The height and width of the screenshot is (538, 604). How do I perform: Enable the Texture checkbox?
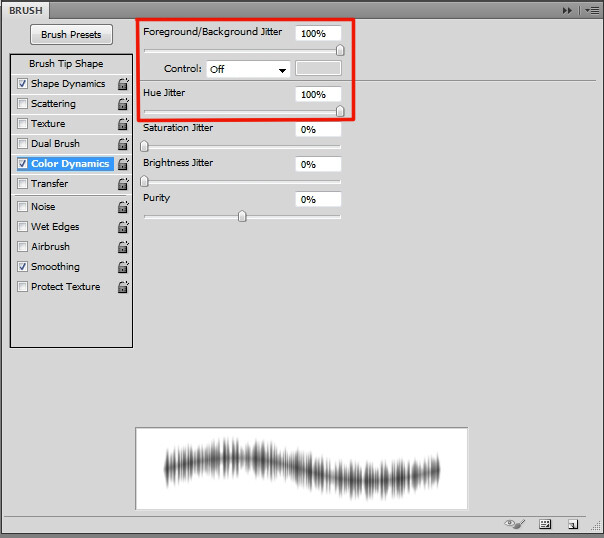pos(22,124)
